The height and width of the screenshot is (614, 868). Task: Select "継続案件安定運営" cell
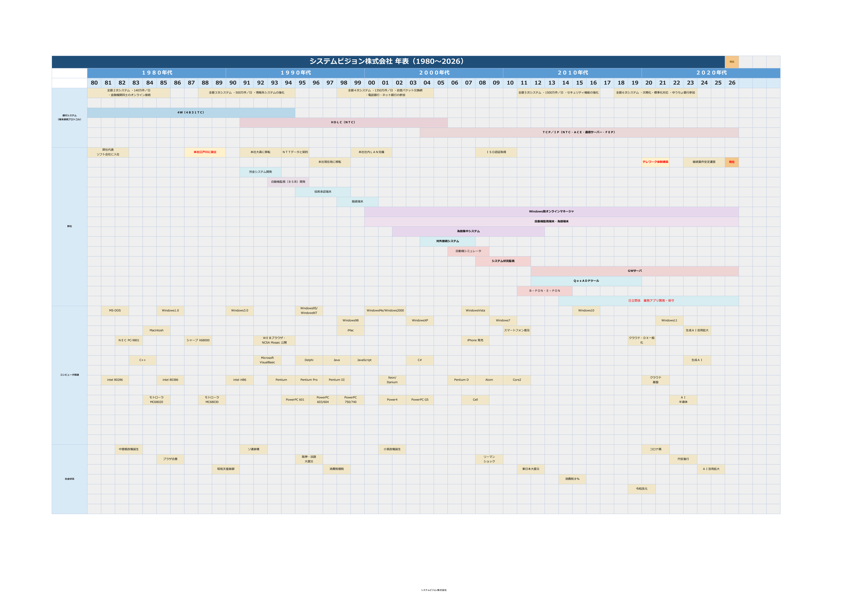(704, 162)
